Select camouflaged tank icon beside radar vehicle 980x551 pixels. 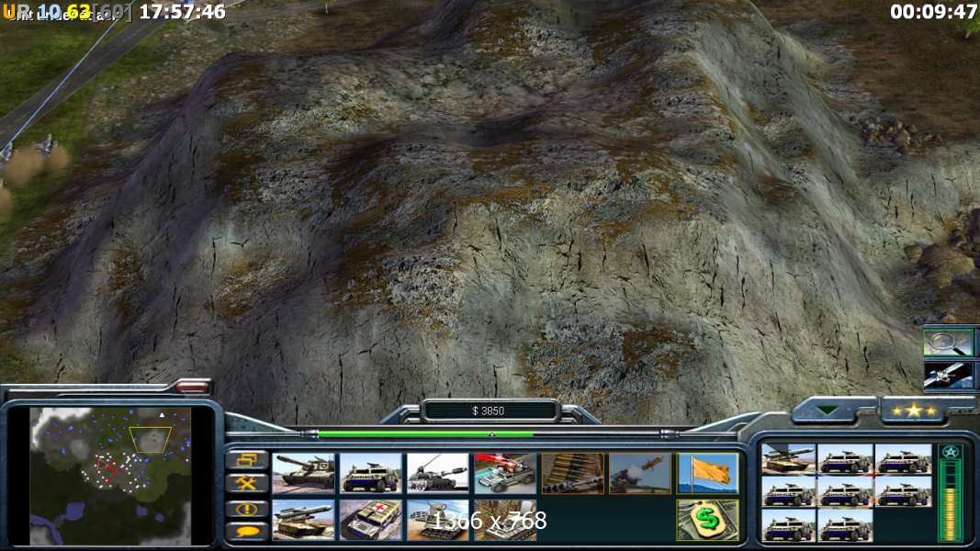[505, 519]
